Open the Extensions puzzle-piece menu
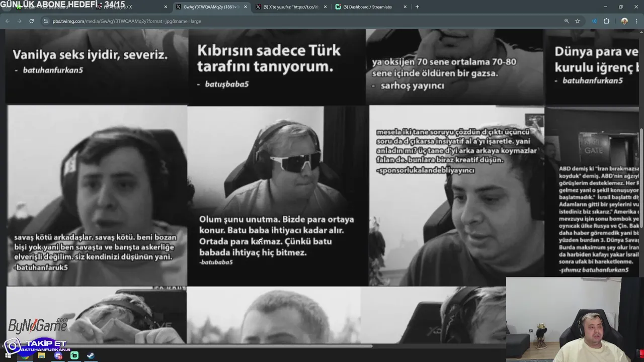The image size is (644, 362). tap(606, 21)
